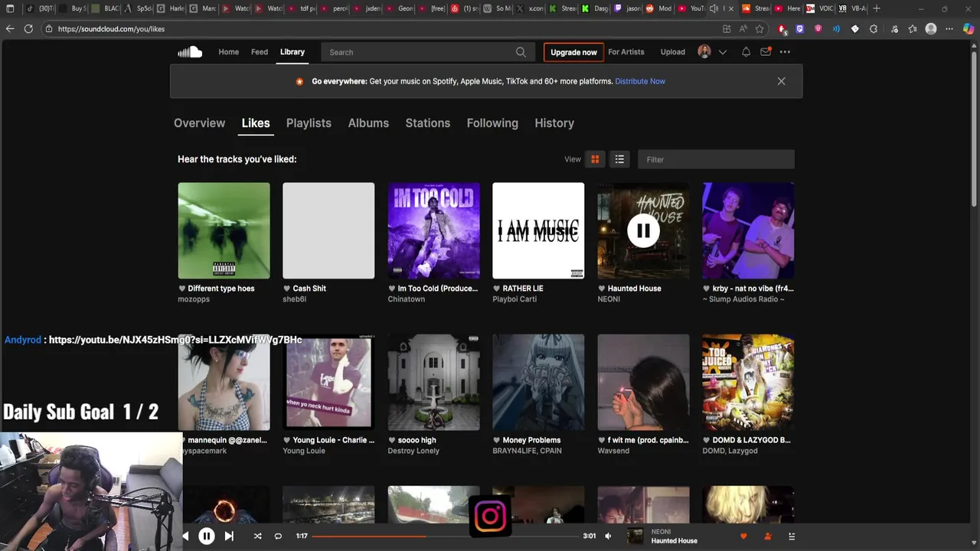Click the f wit me track title
The image size is (980, 551).
[x=648, y=440]
